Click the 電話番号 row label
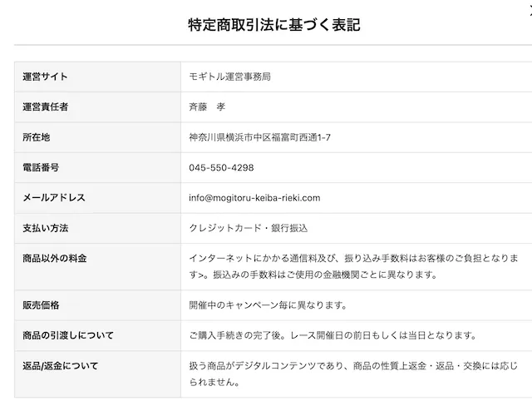Screen dimensions: 532x406 coord(41,167)
